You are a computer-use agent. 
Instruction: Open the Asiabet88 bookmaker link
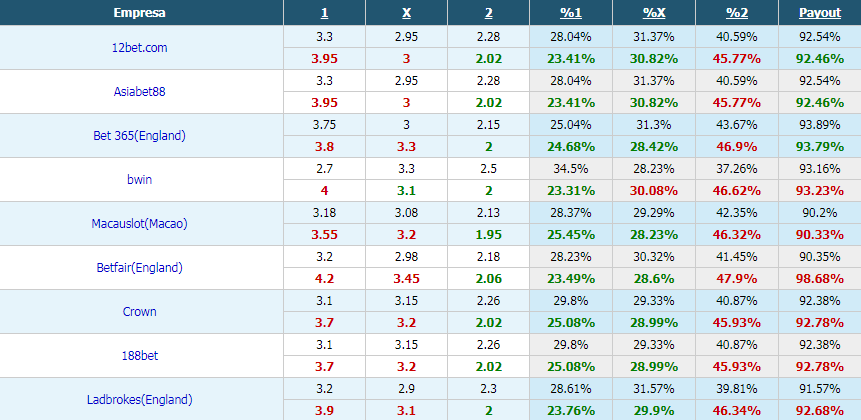[139, 92]
